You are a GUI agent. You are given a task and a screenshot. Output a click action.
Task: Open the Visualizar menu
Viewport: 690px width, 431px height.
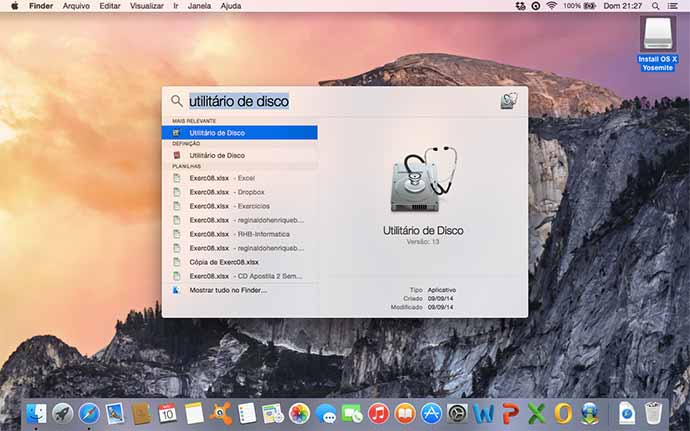(x=147, y=6)
